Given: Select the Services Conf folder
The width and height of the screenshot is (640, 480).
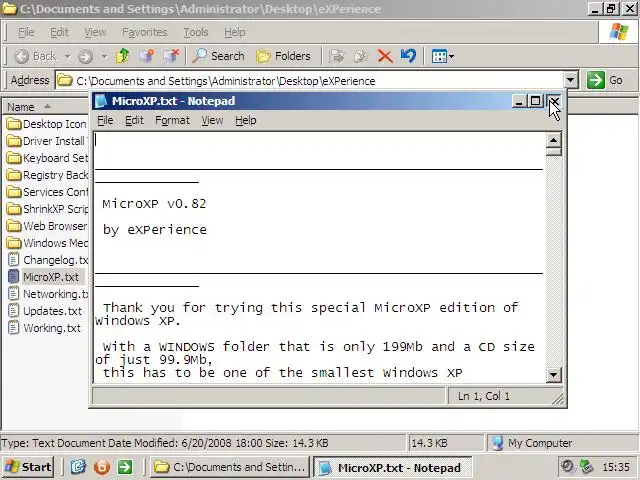Looking at the screenshot, I should tap(47, 192).
